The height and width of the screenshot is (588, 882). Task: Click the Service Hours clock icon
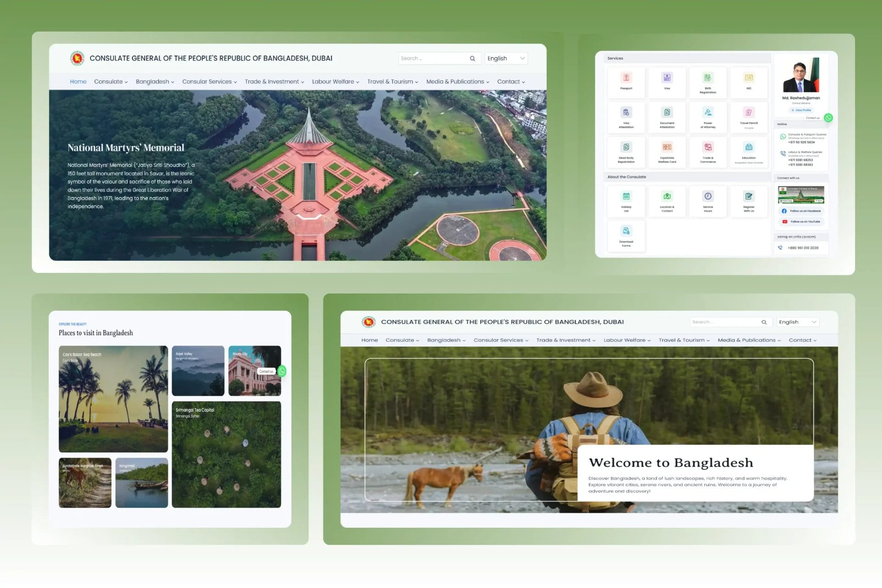click(x=707, y=197)
